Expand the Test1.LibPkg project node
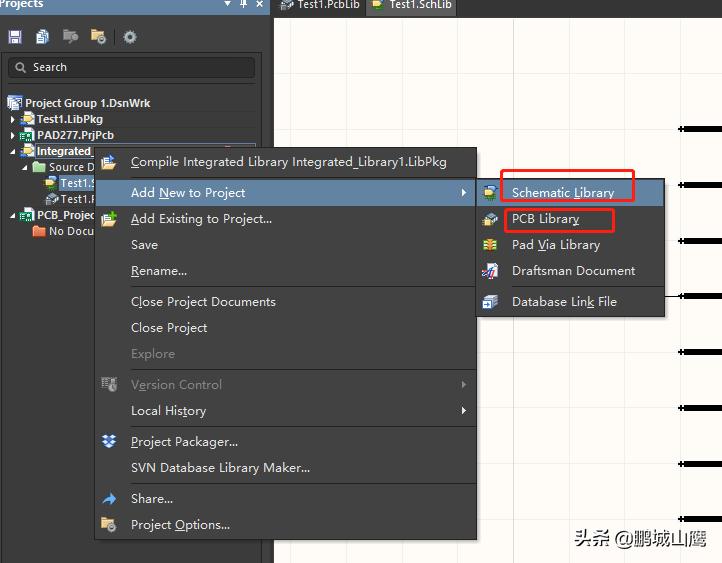The width and height of the screenshot is (722, 563). [x=13, y=120]
